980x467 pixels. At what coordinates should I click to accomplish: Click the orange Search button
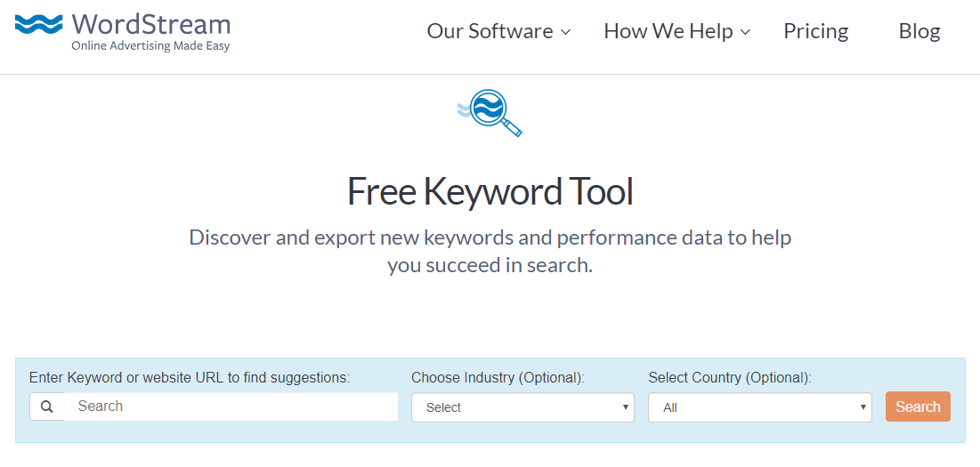click(x=918, y=407)
